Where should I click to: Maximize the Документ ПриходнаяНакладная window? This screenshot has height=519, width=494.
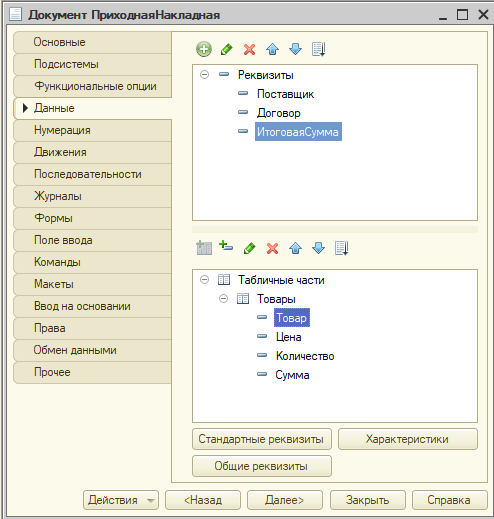[x=462, y=15]
